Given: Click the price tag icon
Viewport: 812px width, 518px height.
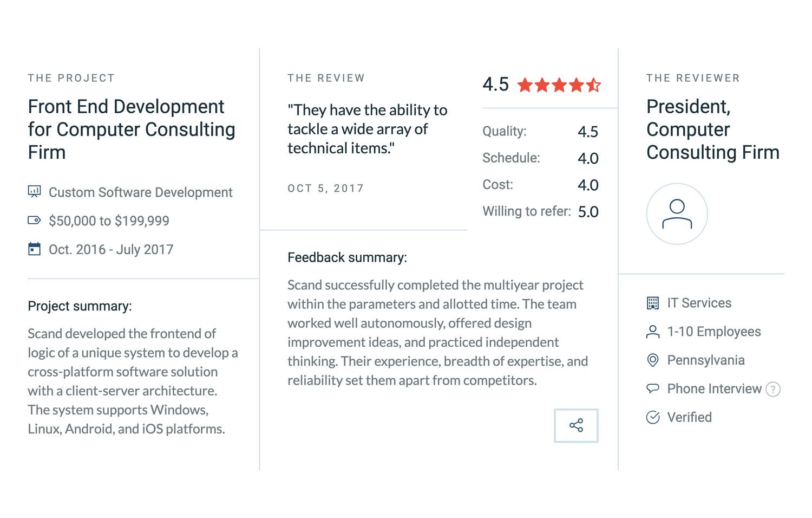Looking at the screenshot, I should coord(34,220).
